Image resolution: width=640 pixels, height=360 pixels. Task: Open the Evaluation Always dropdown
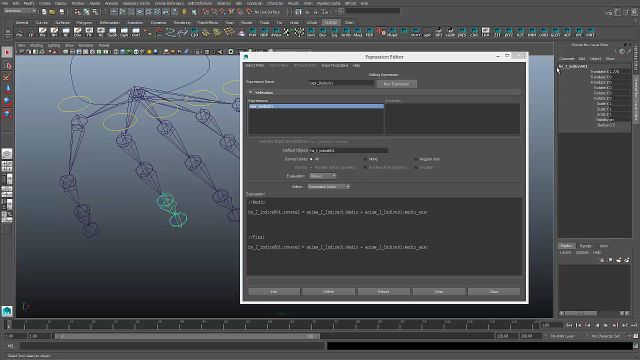pyautogui.click(x=322, y=176)
